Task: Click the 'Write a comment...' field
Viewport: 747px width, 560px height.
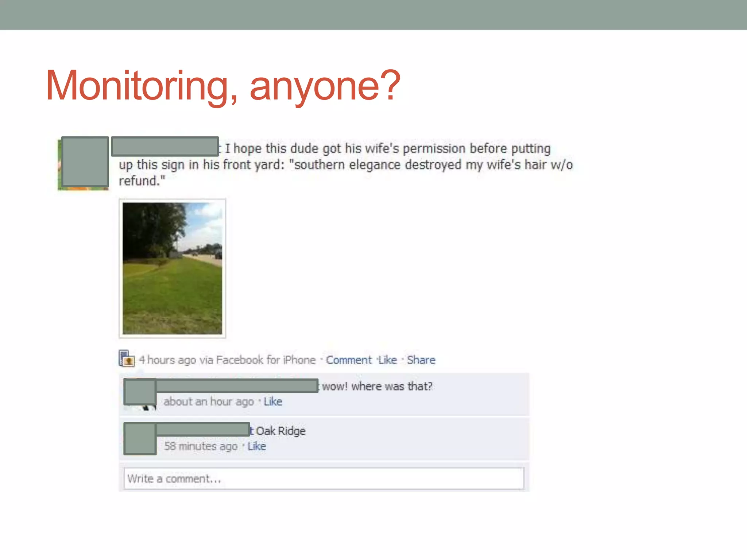Action: tap(324, 479)
